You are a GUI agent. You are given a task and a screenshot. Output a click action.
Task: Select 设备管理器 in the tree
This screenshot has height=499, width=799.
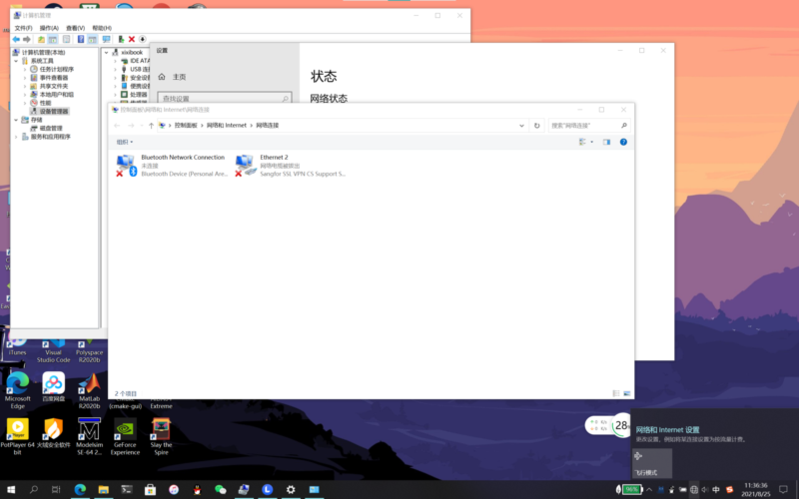(53, 111)
